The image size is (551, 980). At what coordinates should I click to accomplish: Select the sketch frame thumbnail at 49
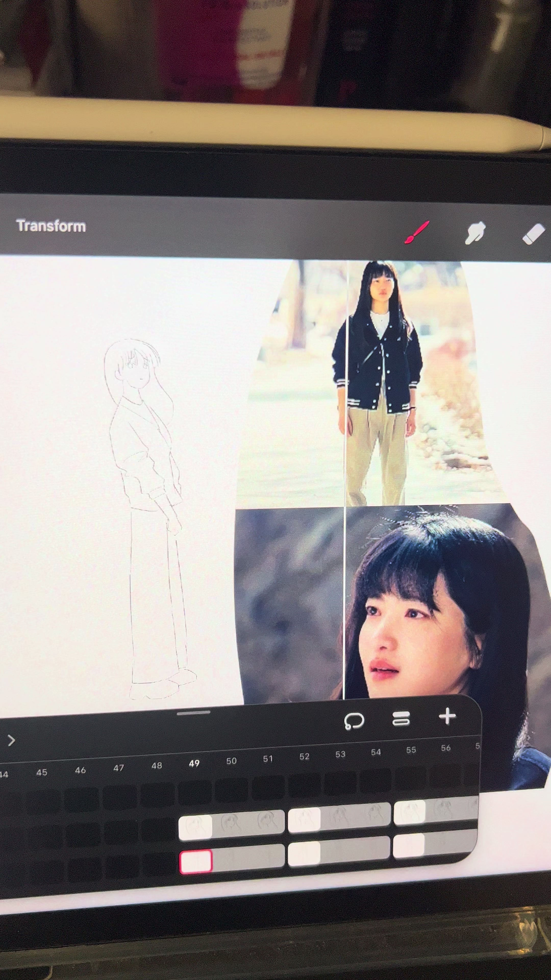pos(195,827)
